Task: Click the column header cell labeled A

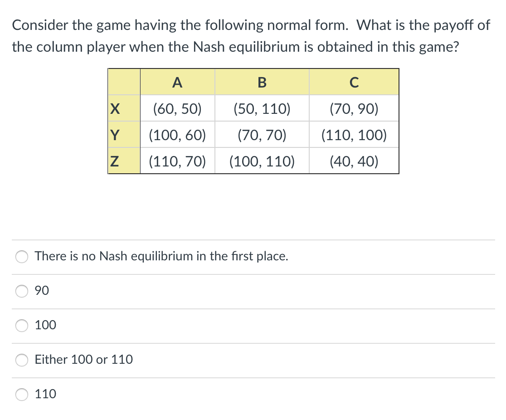Action: click(177, 82)
